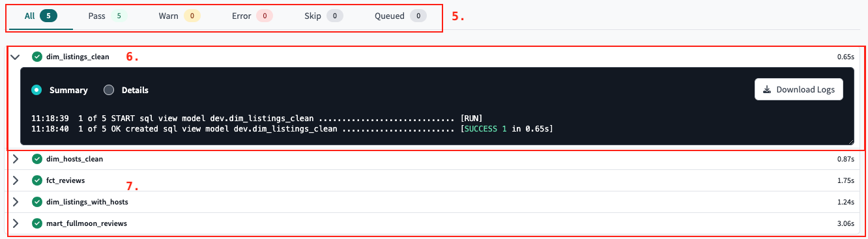The image size is (868, 239).
Task: Click the count badge on Queued tab
Action: pyautogui.click(x=418, y=16)
